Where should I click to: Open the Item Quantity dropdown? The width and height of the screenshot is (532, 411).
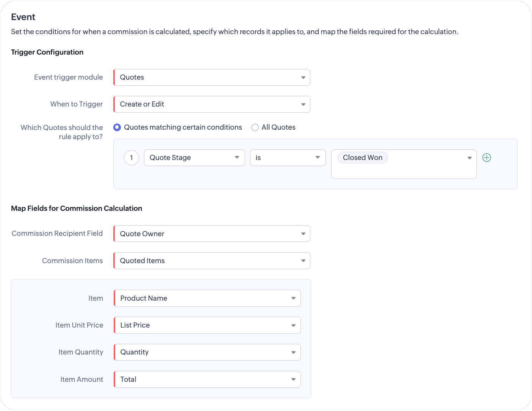[x=207, y=352]
